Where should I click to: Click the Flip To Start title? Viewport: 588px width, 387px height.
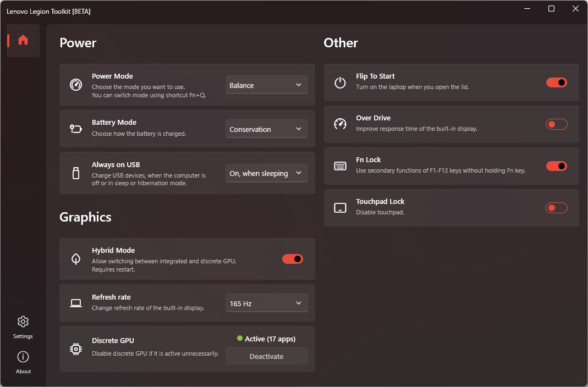375,76
